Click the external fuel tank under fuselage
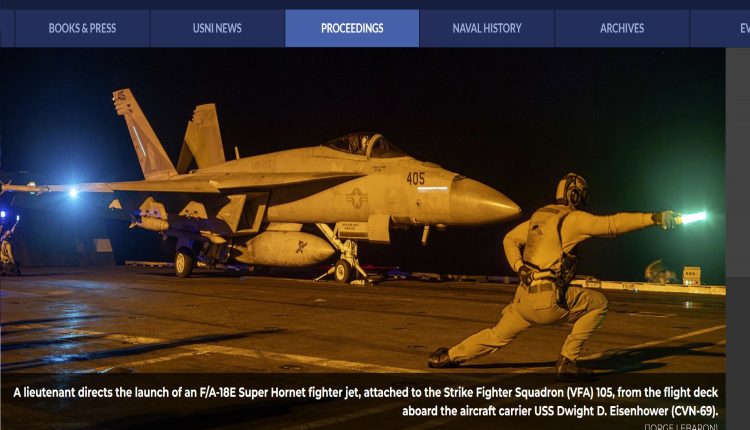The width and height of the screenshot is (750, 430). 285,249
